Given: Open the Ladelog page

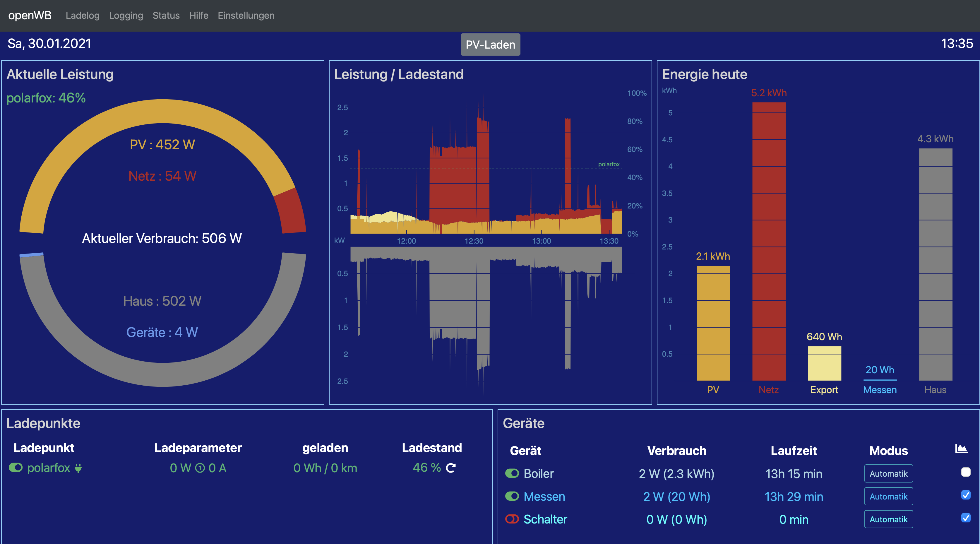Looking at the screenshot, I should [83, 16].
